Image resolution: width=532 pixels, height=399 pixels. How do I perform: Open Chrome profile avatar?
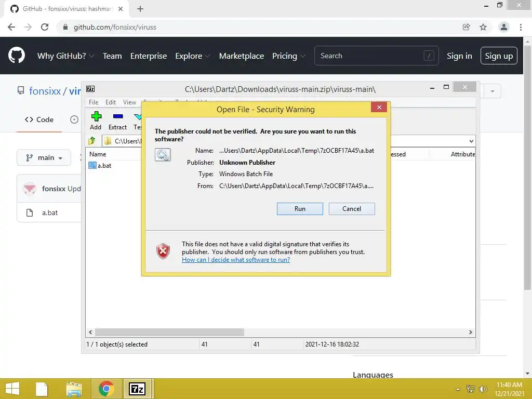504,27
